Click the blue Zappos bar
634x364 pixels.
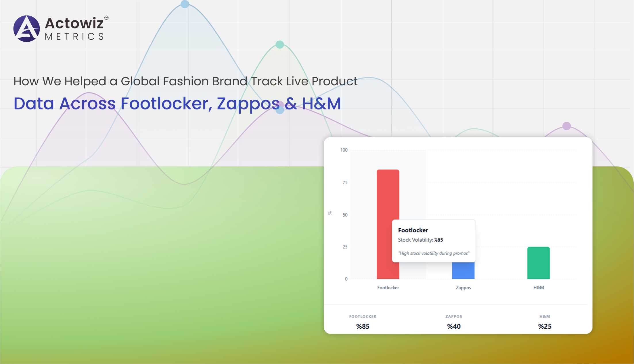(x=463, y=270)
